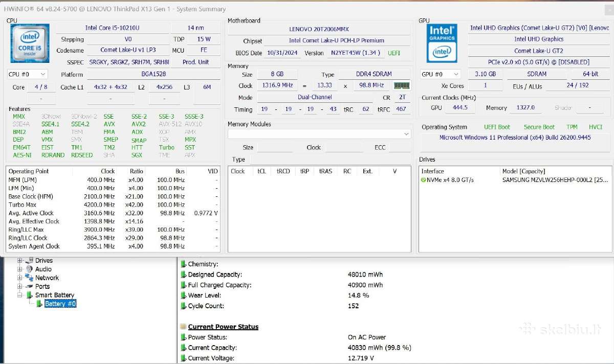Click the green NVMe drive status icon

423,180
